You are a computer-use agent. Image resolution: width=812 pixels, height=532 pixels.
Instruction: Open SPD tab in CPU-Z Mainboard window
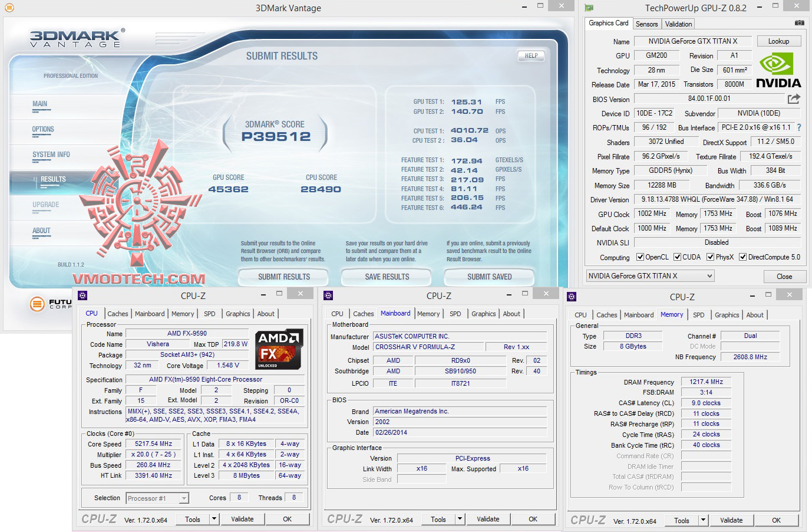[455, 314]
